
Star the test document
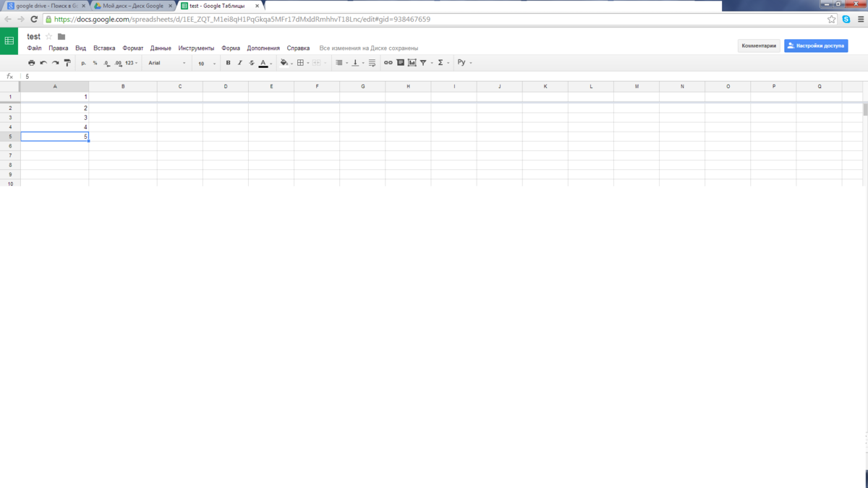(49, 37)
